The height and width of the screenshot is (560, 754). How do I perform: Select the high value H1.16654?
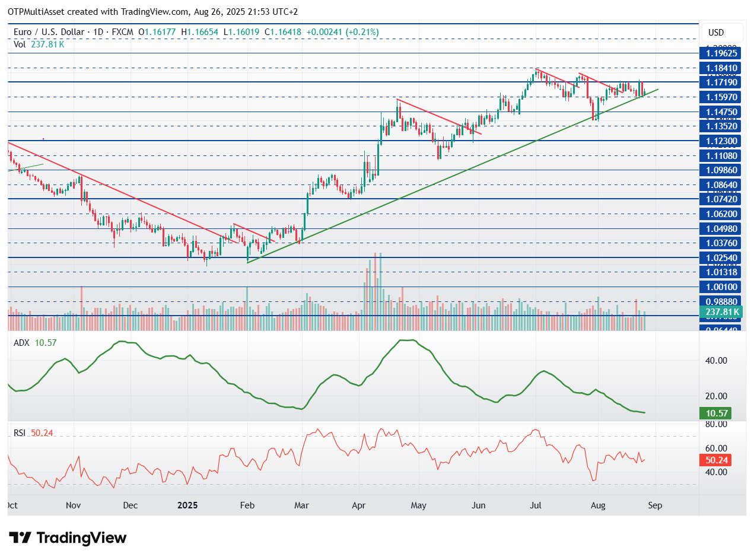(x=201, y=31)
